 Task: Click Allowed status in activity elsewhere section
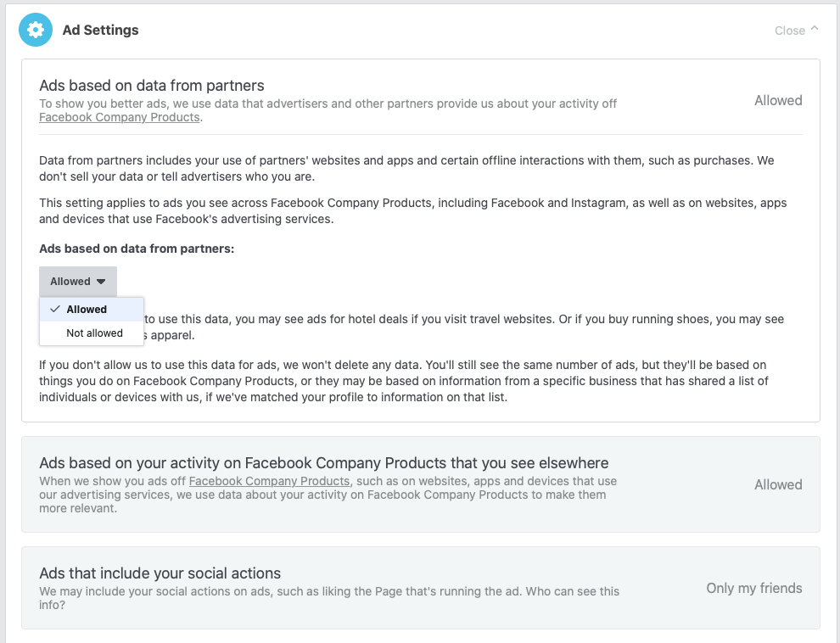pos(778,484)
